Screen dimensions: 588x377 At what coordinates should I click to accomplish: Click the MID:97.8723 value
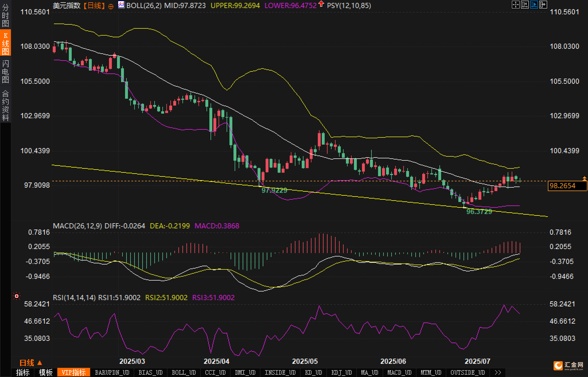point(185,5)
